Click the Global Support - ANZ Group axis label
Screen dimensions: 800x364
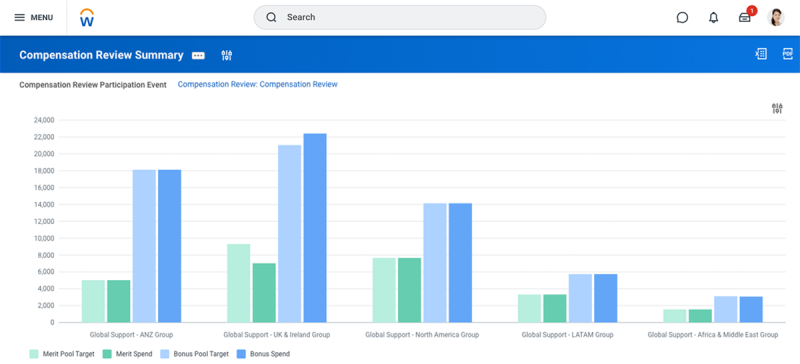(132, 335)
